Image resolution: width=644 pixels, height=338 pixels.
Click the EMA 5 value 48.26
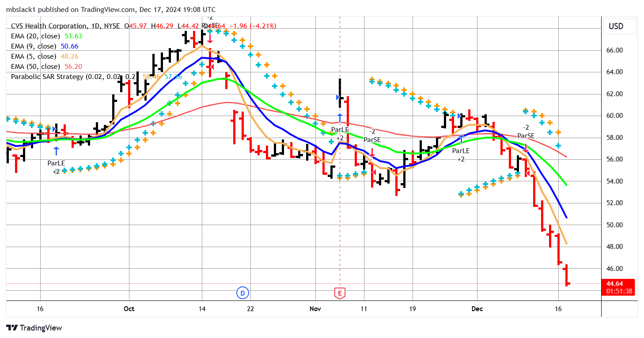click(x=69, y=56)
